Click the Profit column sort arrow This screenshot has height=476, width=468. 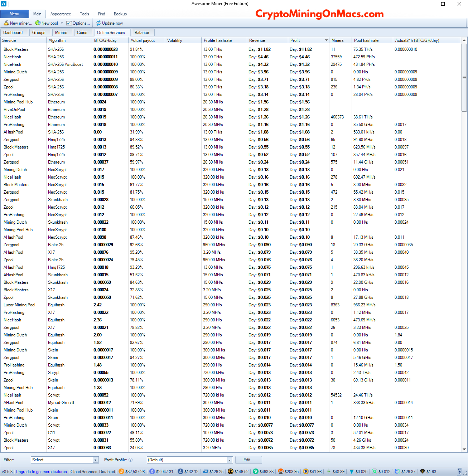(x=326, y=40)
